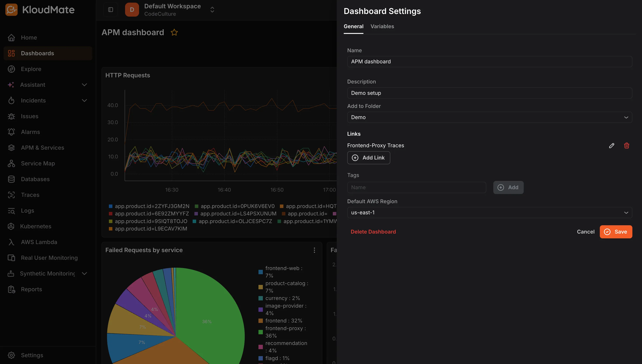Click the currency 2% legend entry
Viewport: 642px width, 364px height.
(279, 298)
